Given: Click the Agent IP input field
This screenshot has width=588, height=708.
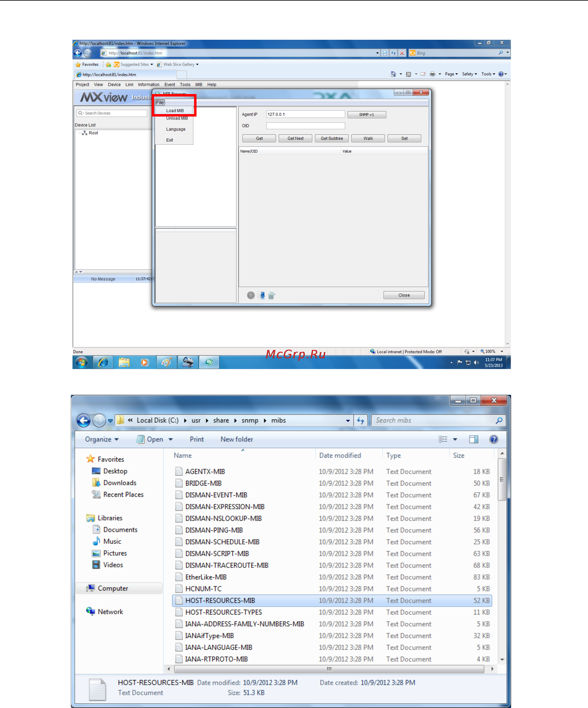Looking at the screenshot, I should click(306, 114).
